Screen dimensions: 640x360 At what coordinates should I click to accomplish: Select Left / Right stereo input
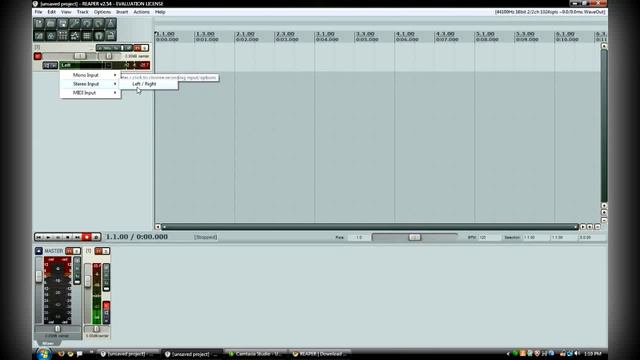(x=149, y=84)
